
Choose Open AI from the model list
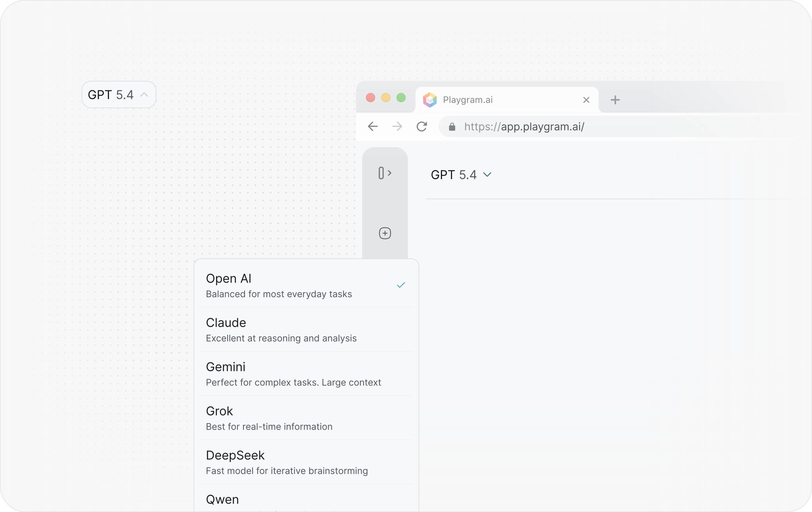tap(306, 285)
